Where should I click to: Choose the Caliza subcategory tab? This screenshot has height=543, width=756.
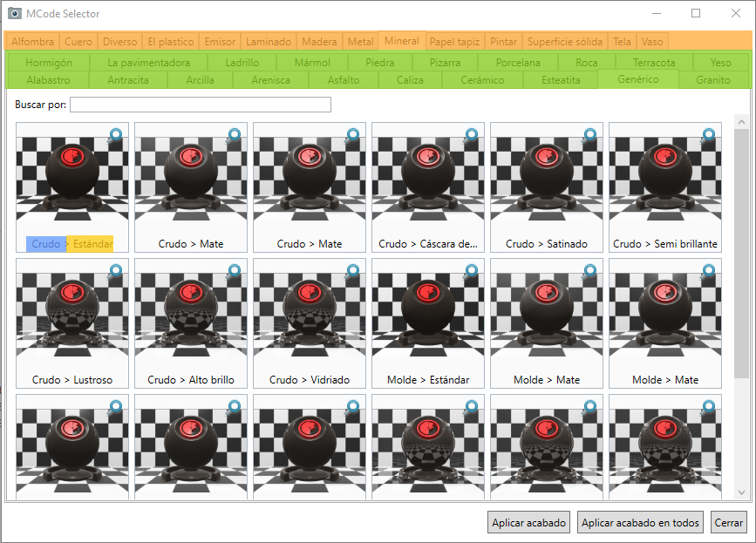pos(411,80)
